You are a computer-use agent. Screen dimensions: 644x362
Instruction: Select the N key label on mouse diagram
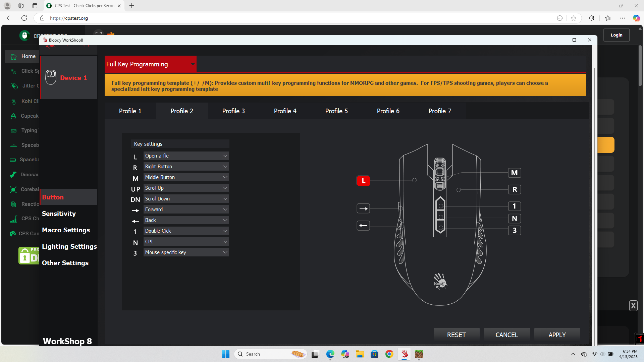coord(514,219)
